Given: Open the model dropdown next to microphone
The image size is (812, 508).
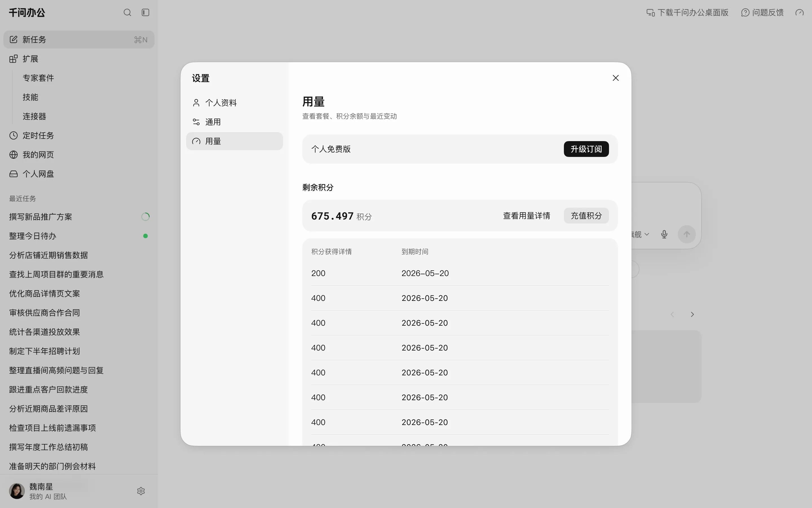Looking at the screenshot, I should 641,234.
